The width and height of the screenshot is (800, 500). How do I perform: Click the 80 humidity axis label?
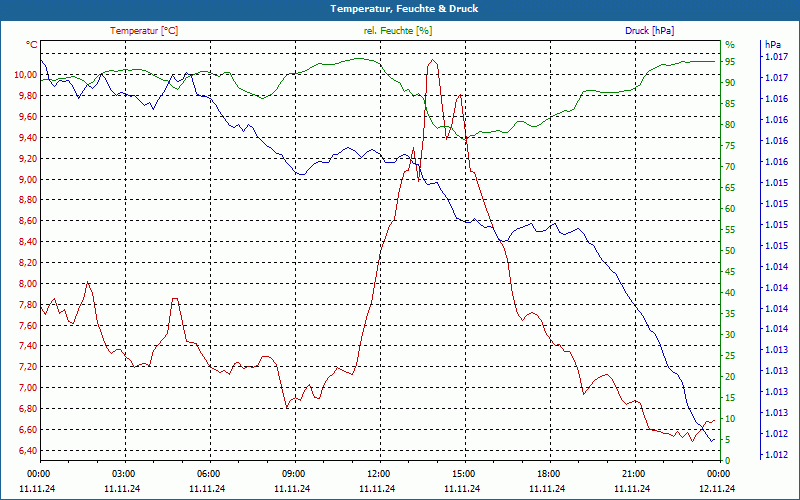[730, 124]
